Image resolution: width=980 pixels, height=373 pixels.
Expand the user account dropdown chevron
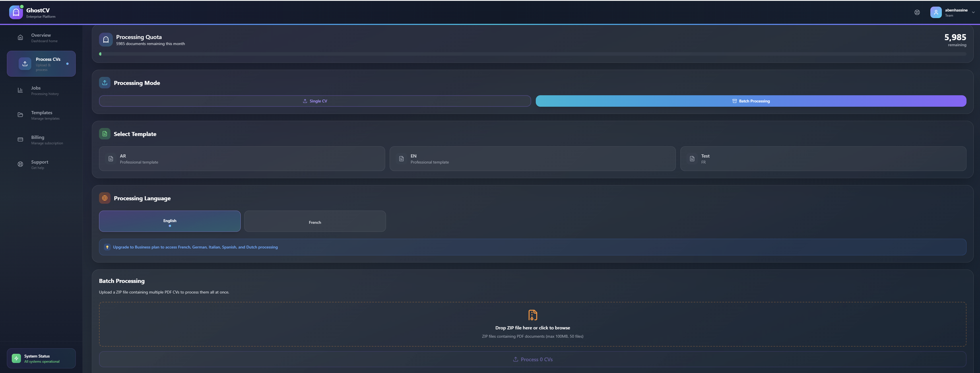point(973,13)
